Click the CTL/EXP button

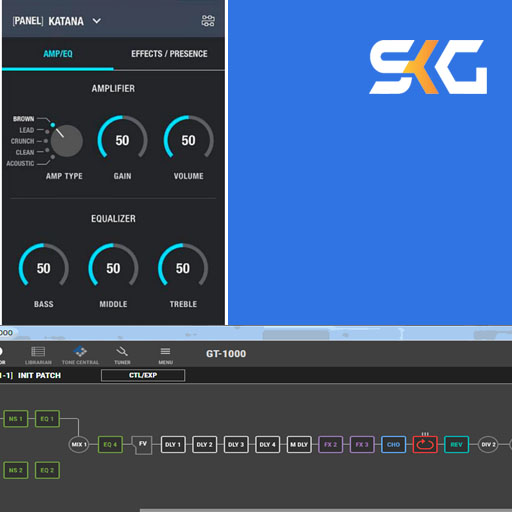click(x=143, y=375)
